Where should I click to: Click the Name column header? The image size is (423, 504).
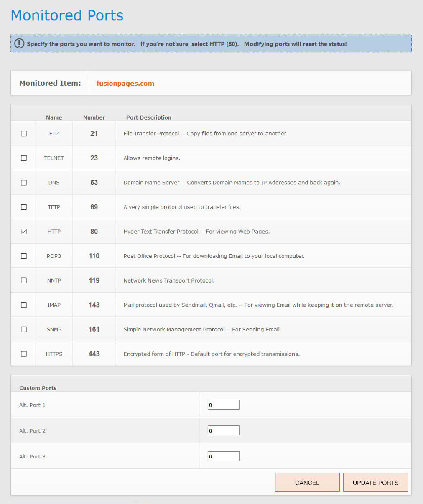tap(54, 117)
